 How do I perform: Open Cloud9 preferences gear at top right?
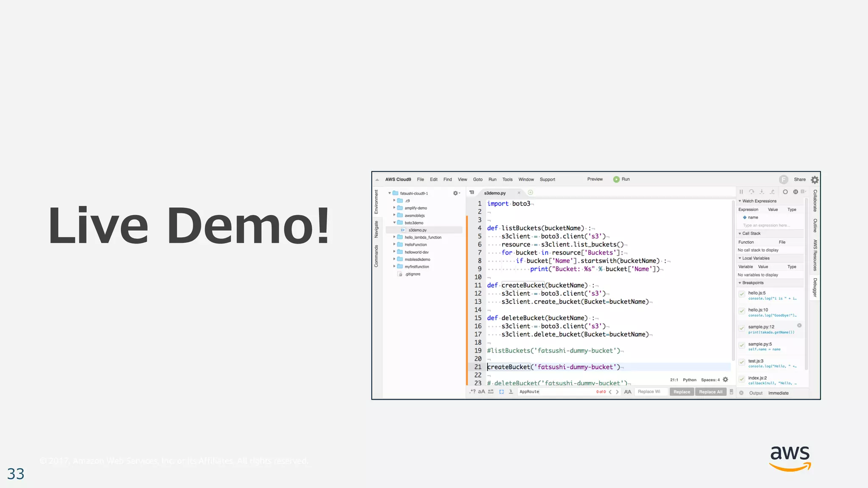[x=815, y=180]
